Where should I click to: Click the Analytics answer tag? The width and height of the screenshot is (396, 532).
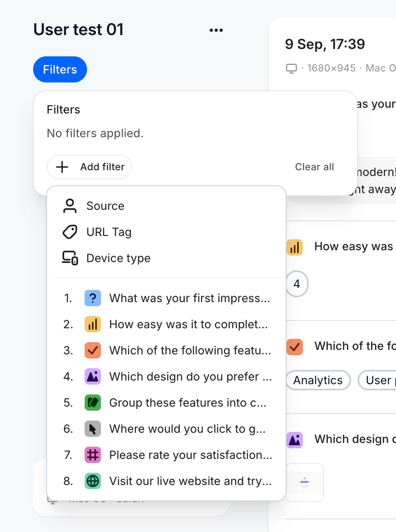click(318, 380)
